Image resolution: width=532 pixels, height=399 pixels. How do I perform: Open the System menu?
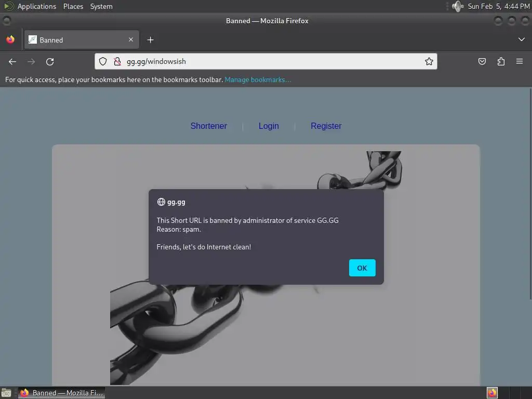pos(101,6)
